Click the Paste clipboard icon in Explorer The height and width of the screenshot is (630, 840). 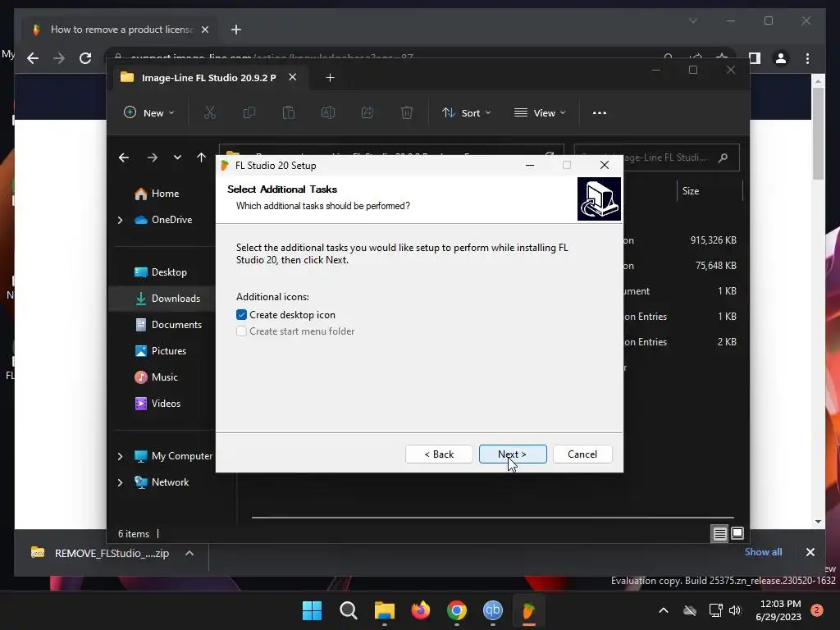point(288,112)
